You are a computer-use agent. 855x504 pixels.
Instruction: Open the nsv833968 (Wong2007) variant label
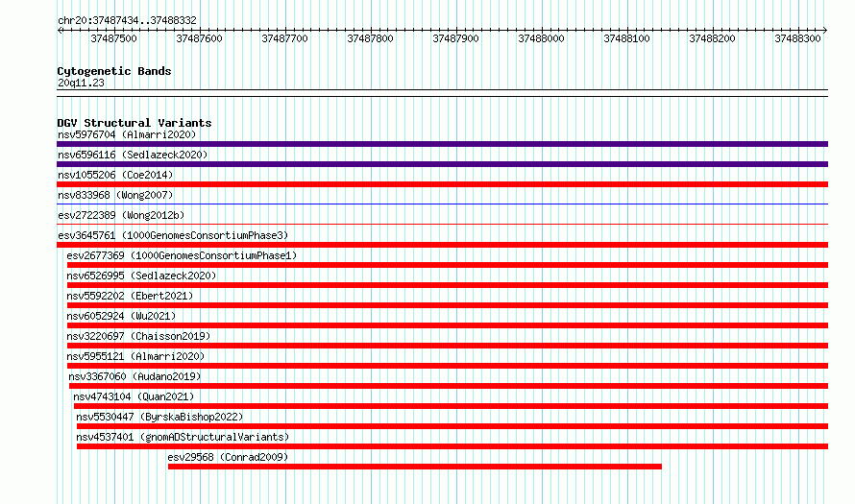point(115,195)
